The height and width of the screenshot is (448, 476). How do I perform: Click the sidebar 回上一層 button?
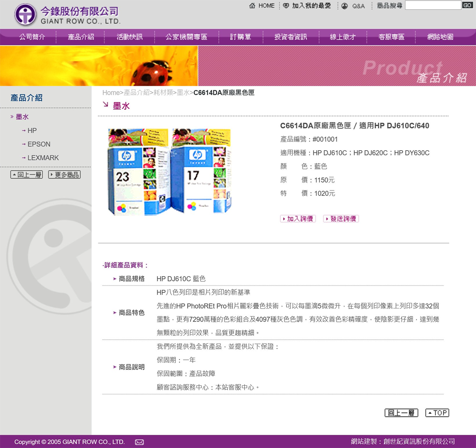tap(26, 175)
